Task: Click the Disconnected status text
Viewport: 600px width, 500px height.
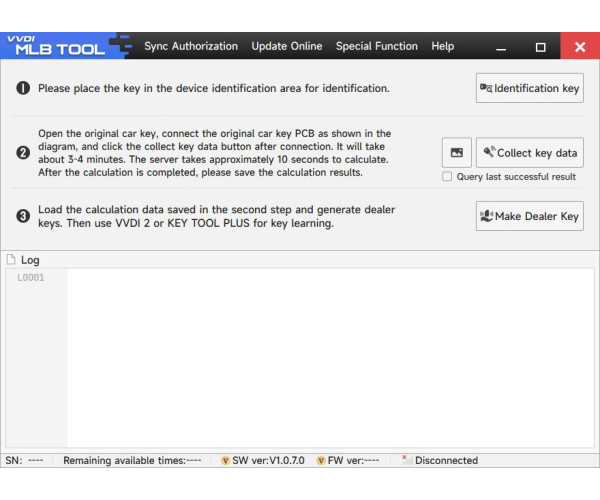Action: 447,460
